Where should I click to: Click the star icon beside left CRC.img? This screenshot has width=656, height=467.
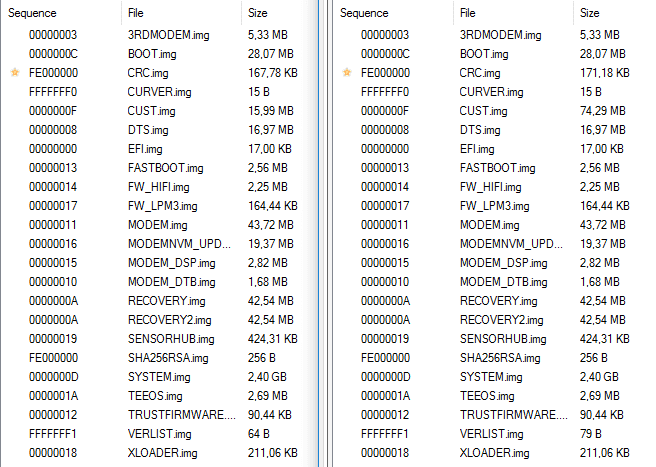click(x=15, y=73)
